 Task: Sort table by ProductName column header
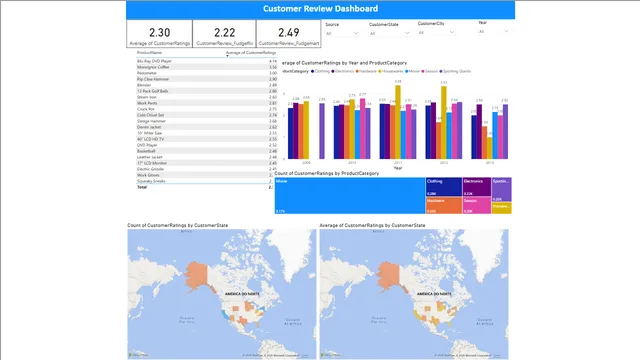[x=149, y=53]
